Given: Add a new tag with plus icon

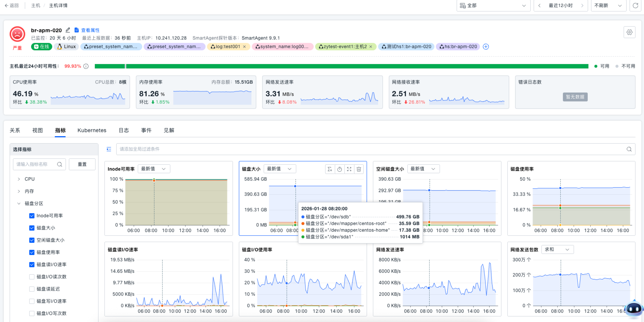Looking at the screenshot, I should (486, 47).
